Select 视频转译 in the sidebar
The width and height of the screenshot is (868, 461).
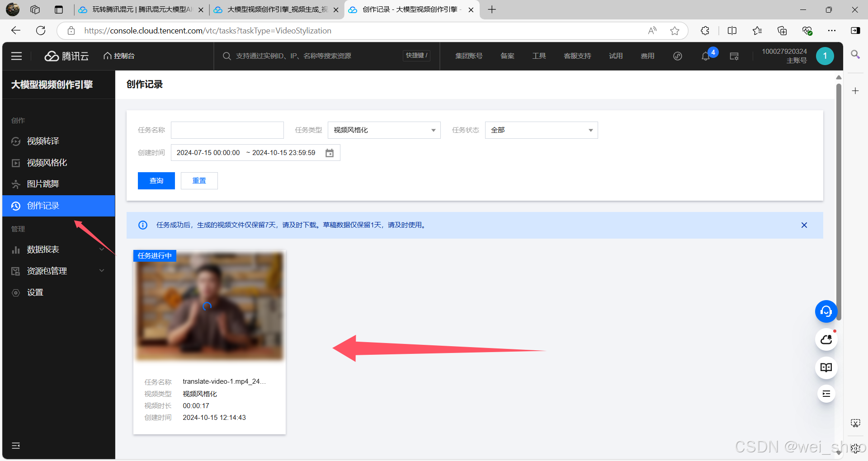pyautogui.click(x=43, y=141)
